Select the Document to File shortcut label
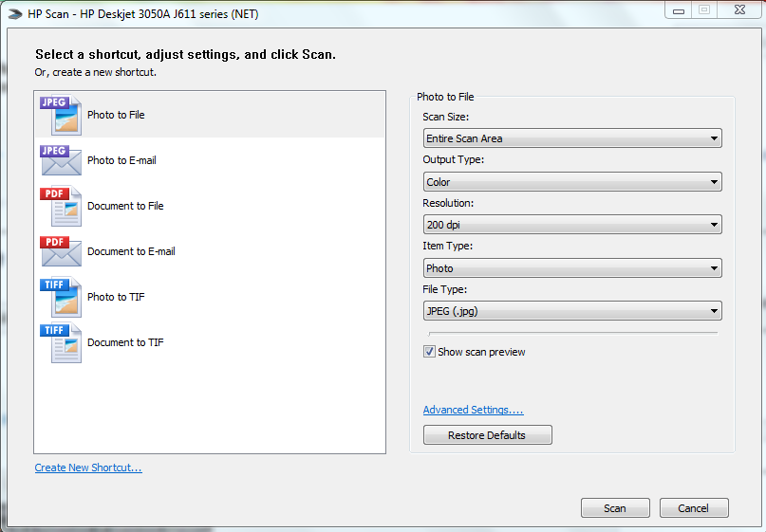 coord(125,206)
